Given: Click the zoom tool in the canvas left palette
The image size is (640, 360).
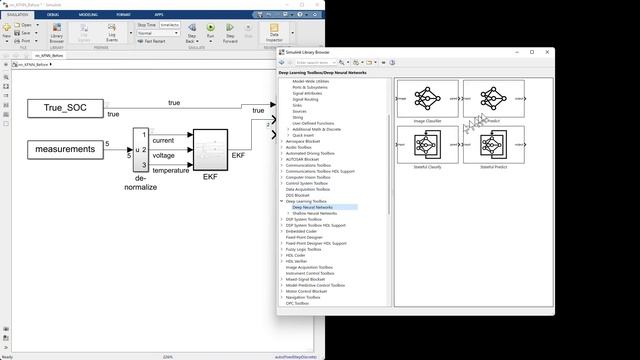Looking at the screenshot, I should tap(6, 77).
